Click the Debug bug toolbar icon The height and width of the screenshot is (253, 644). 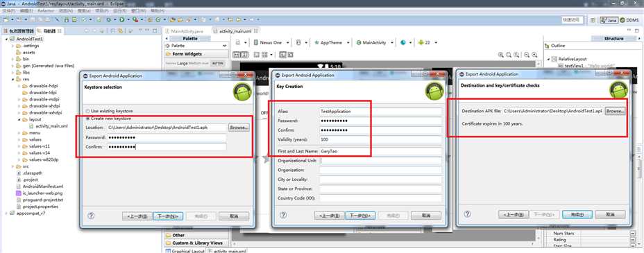pos(109,19)
